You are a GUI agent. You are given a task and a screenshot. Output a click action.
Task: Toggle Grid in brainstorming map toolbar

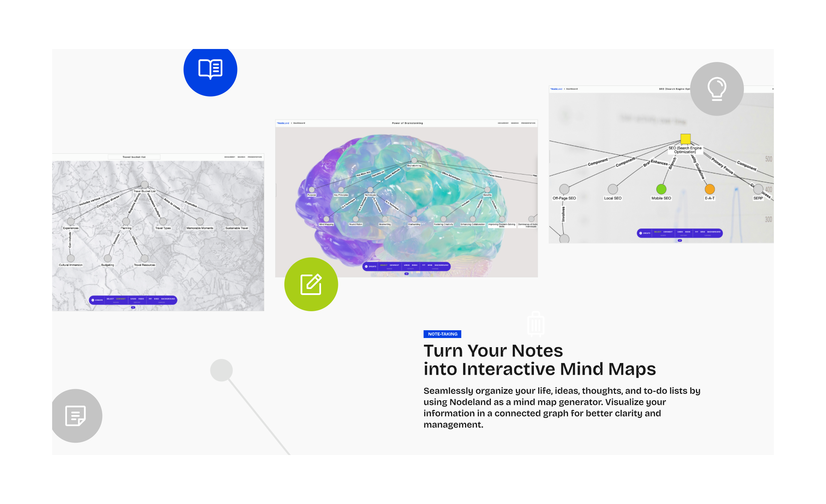[x=430, y=265]
